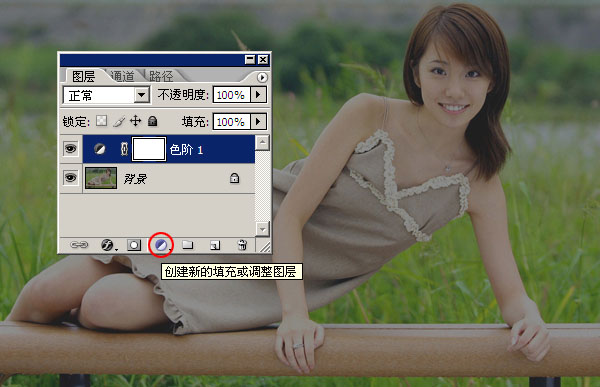
Task: Enable lock all padlock icon
Action: [x=152, y=121]
